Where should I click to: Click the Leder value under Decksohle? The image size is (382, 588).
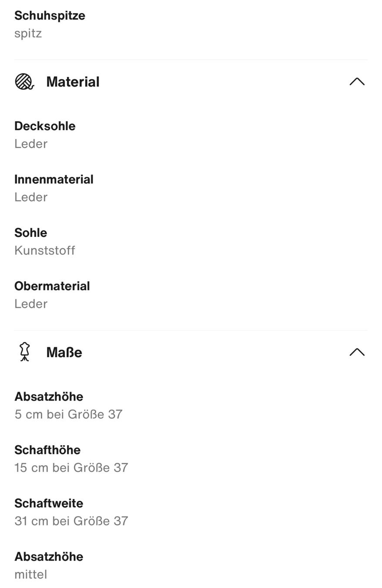click(31, 144)
